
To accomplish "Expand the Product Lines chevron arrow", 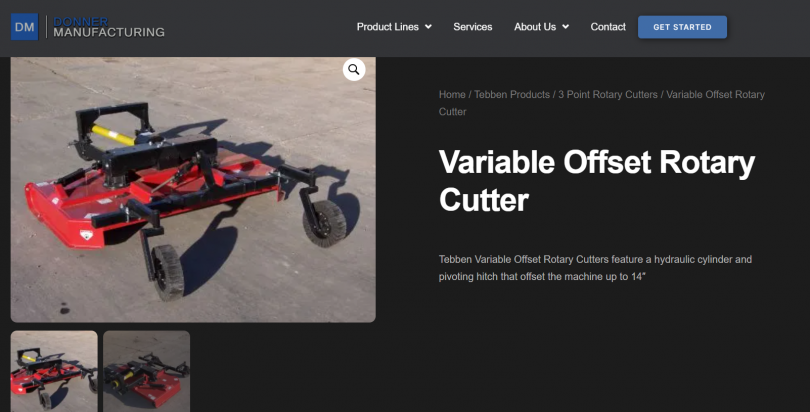I will click(428, 27).
